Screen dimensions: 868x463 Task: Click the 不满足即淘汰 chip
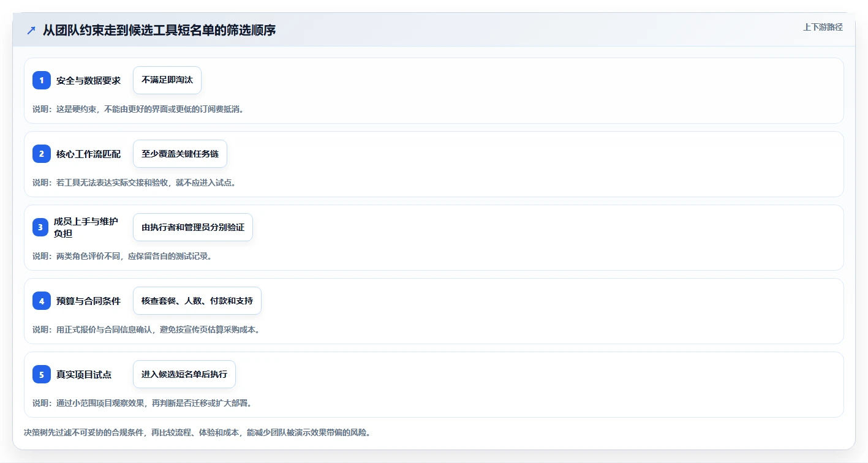click(167, 80)
